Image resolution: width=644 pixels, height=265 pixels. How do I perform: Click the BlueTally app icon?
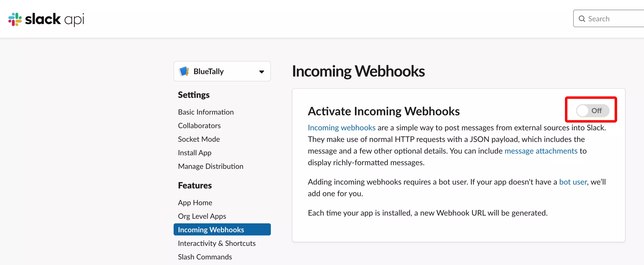click(184, 71)
